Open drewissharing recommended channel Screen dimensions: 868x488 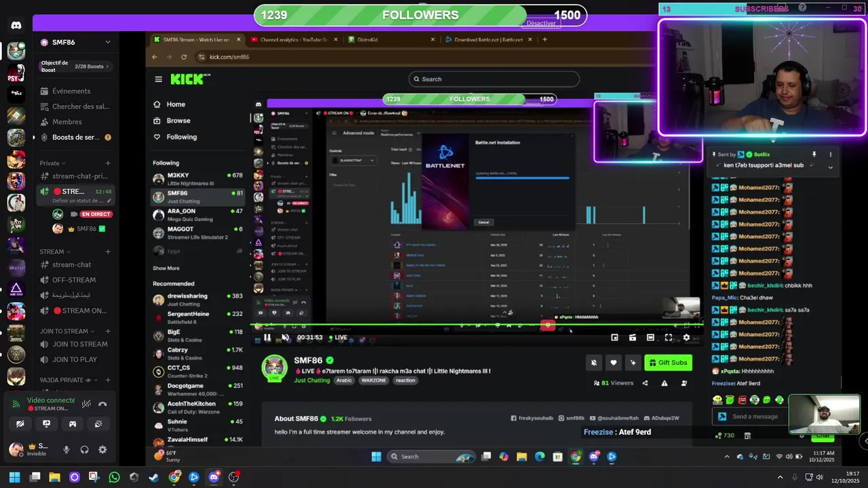pyautogui.click(x=197, y=300)
